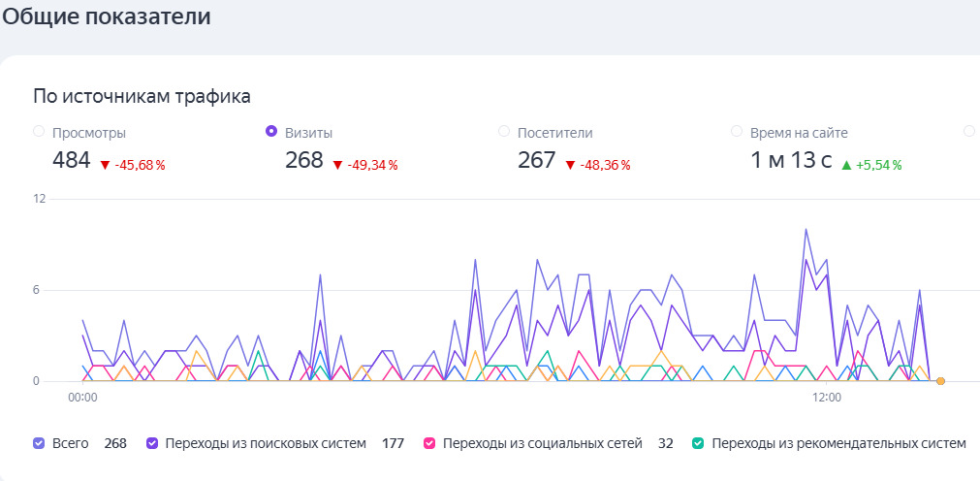Toggle the Всего series checkbox

coord(39,443)
